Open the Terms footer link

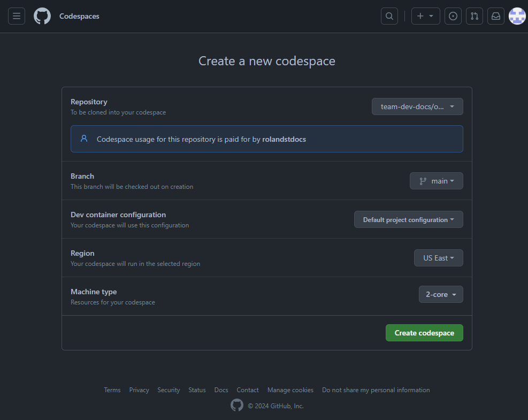112,390
